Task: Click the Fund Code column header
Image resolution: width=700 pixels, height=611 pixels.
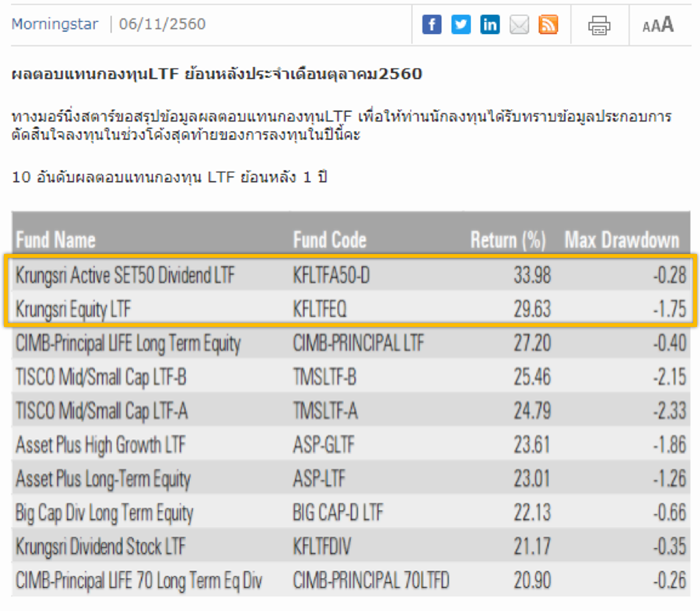Action: pos(330,240)
